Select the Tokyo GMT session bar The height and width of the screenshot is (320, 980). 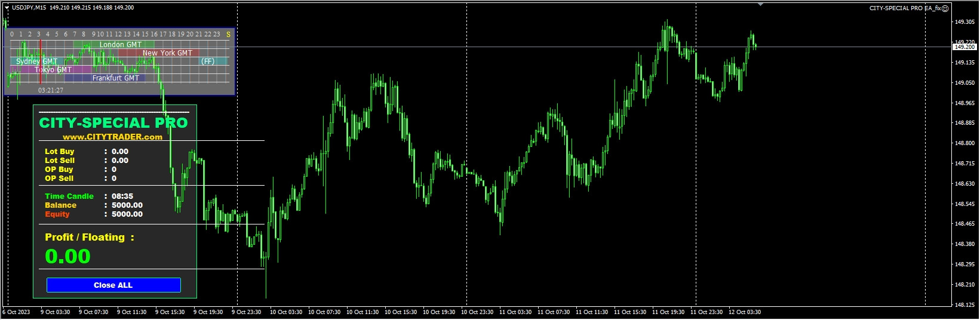coord(51,70)
